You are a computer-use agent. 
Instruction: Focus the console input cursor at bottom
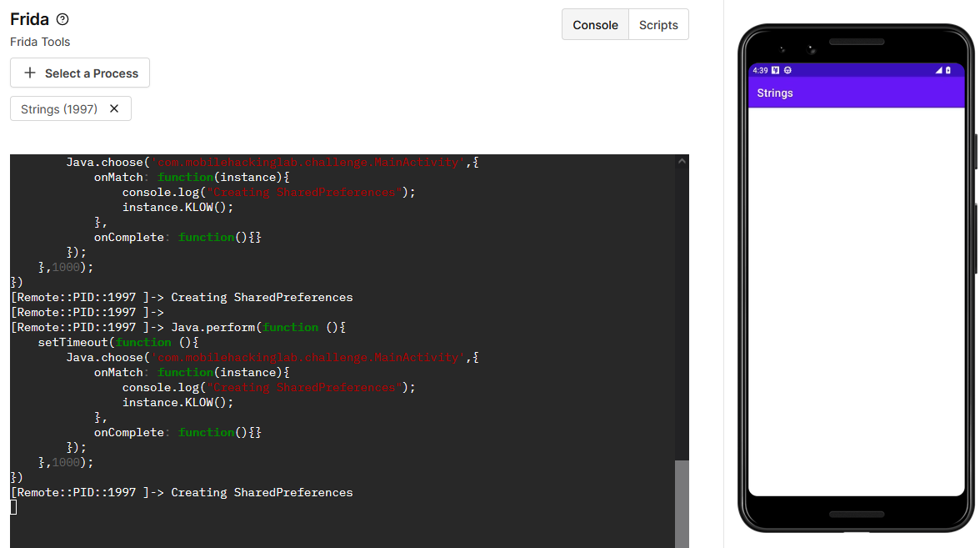click(x=14, y=507)
